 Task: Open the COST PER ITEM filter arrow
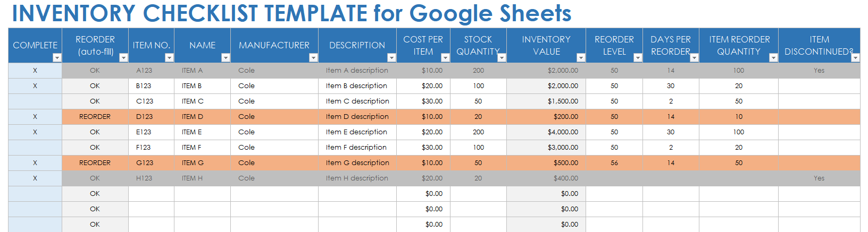tap(445, 58)
